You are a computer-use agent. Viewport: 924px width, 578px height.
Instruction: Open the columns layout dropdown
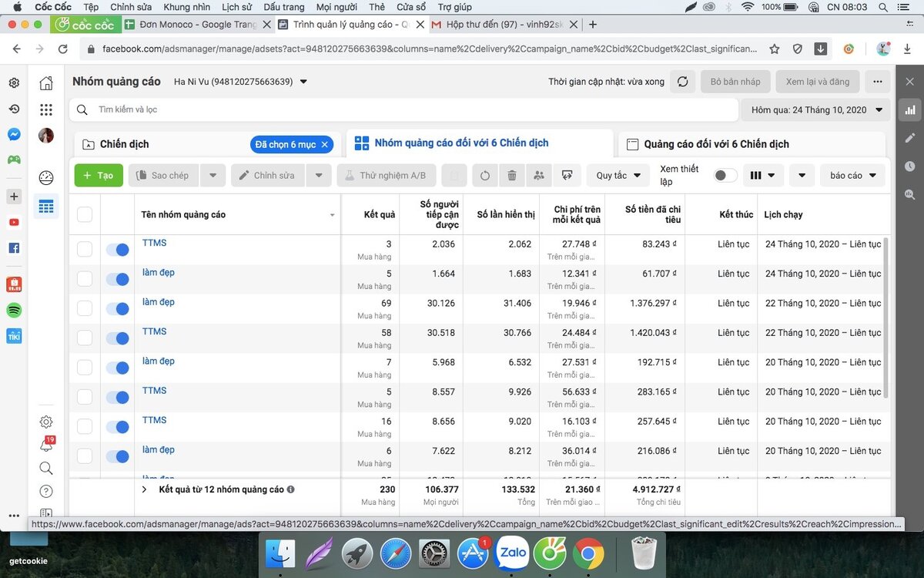[x=763, y=176]
